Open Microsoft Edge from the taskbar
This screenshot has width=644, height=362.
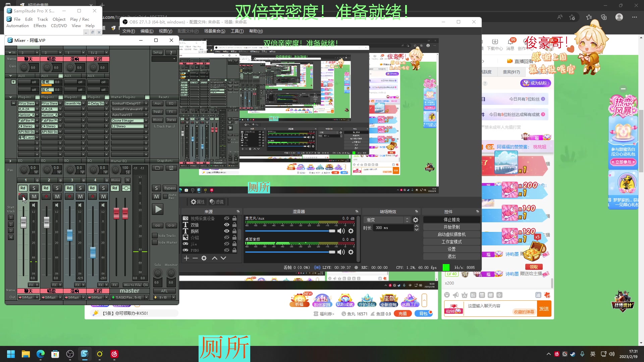(x=41, y=354)
